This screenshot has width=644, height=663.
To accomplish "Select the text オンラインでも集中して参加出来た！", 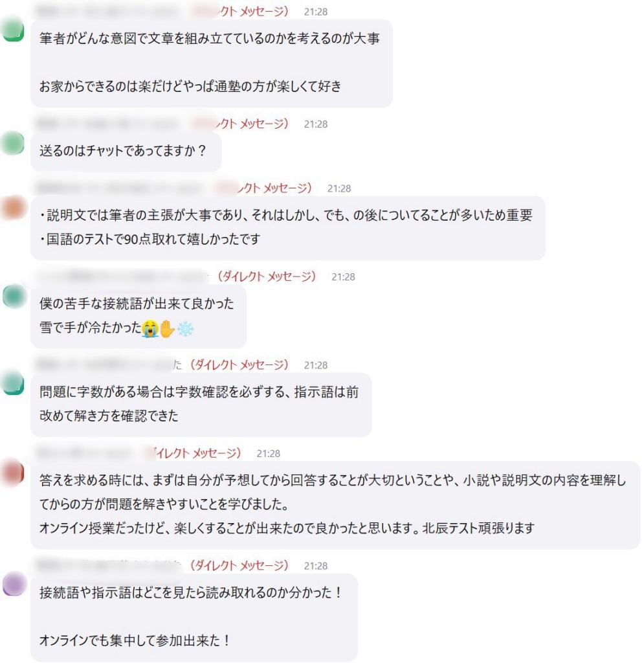I will pos(135,641).
